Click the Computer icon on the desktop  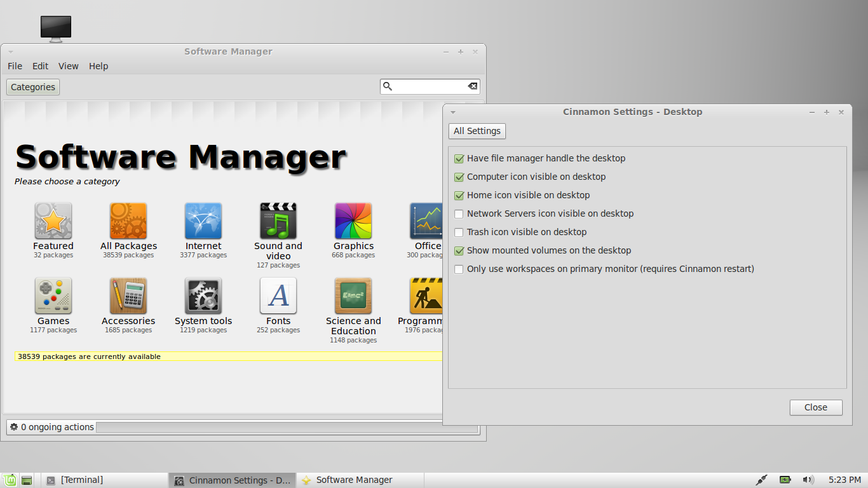(x=56, y=29)
